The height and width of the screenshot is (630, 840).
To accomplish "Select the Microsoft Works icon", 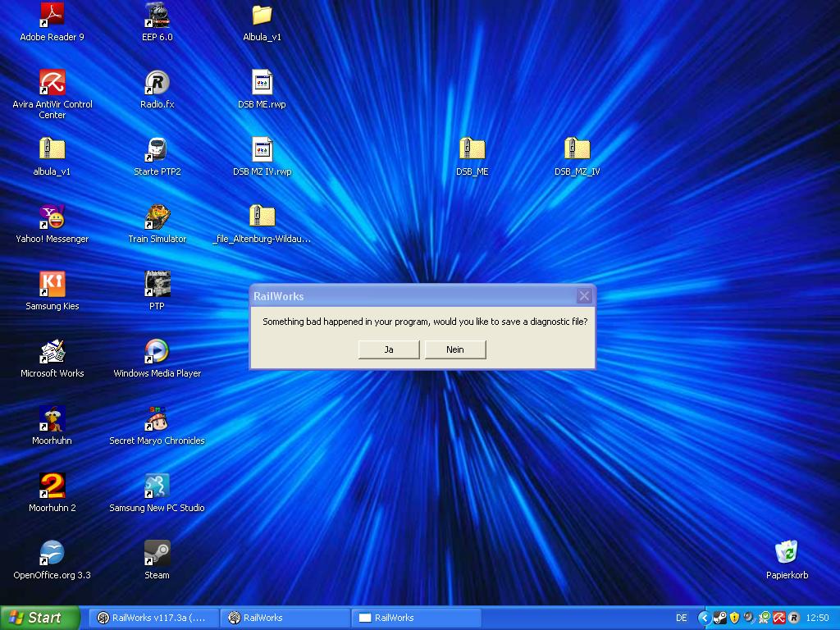I will [x=52, y=358].
